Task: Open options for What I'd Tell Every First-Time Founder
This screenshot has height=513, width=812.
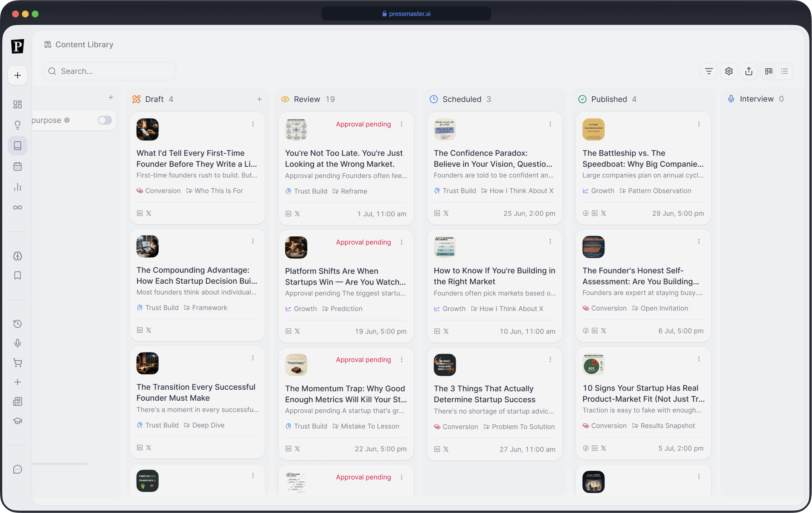Action: tap(253, 124)
